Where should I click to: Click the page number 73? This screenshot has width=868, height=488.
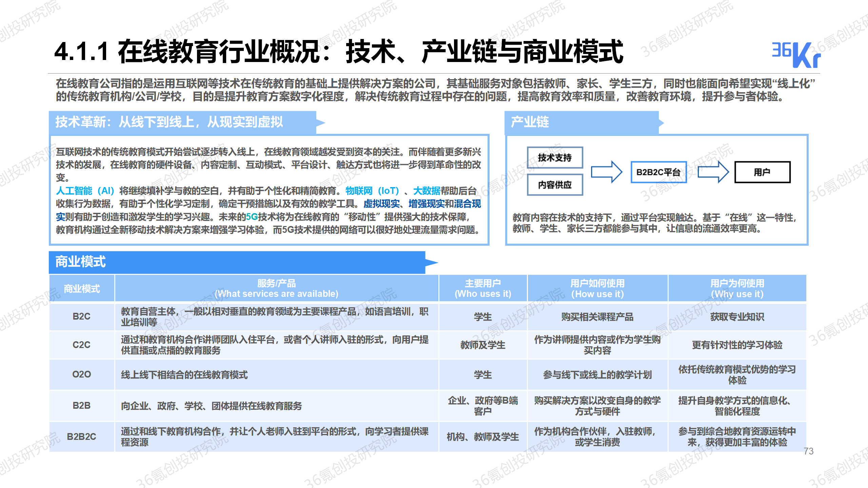[x=808, y=451]
